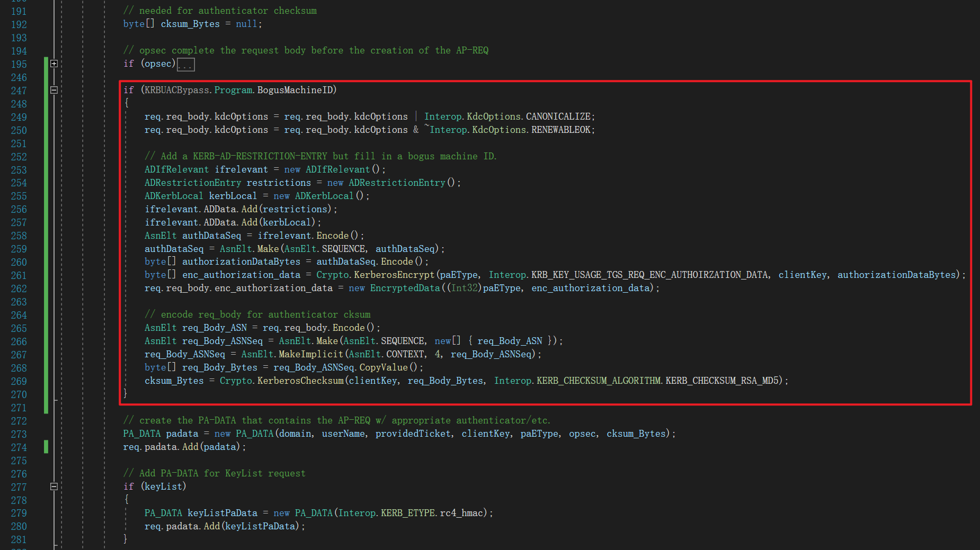The width and height of the screenshot is (980, 550).
Task: Click 'keyListPaData' declaration on line 279
Action: (222, 513)
